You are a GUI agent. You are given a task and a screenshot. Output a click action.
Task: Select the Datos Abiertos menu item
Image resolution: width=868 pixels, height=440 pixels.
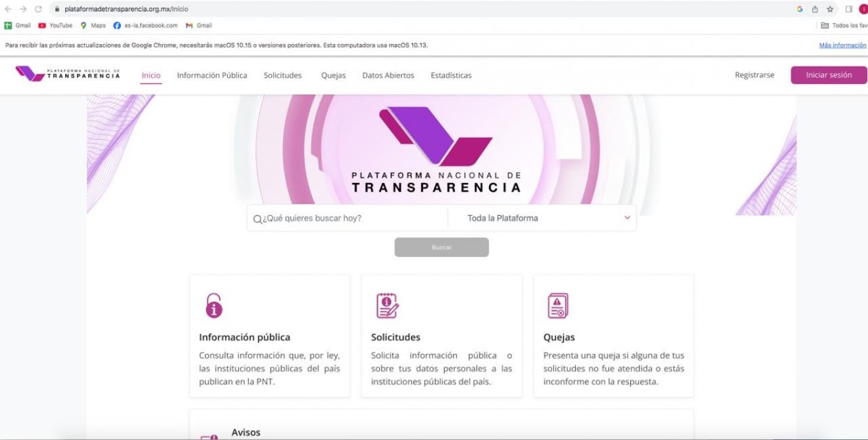[388, 75]
